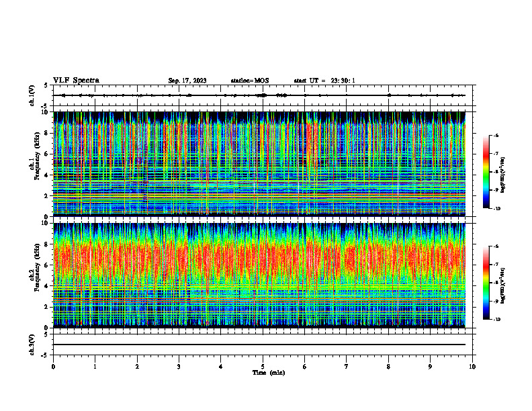Image resolution: width=532 pixels, height=411 pixels.
Task: Click time axis tick label "8"
Action: 388,367
